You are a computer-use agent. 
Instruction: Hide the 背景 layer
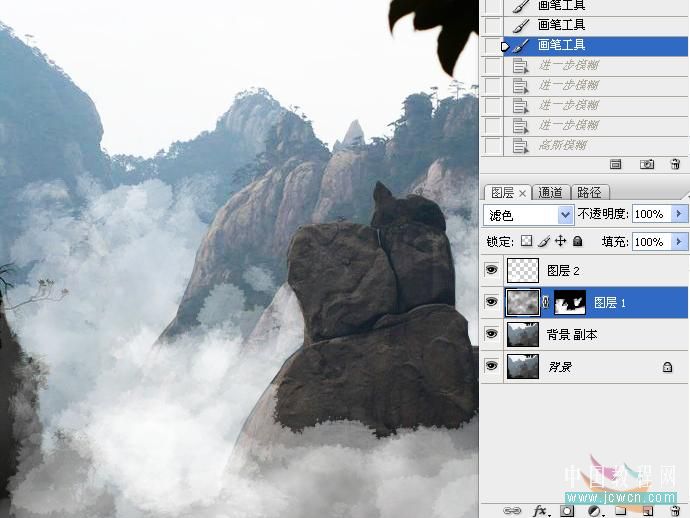click(x=492, y=366)
